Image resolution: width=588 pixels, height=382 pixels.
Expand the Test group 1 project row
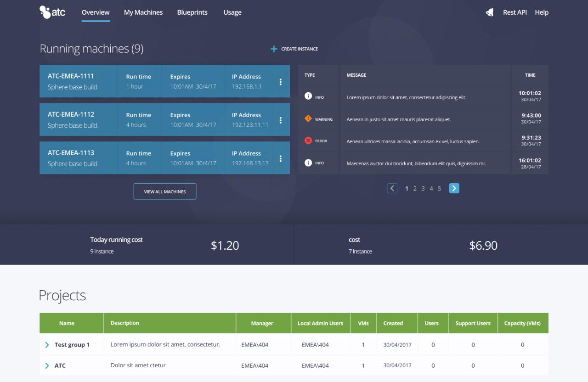[x=47, y=345]
